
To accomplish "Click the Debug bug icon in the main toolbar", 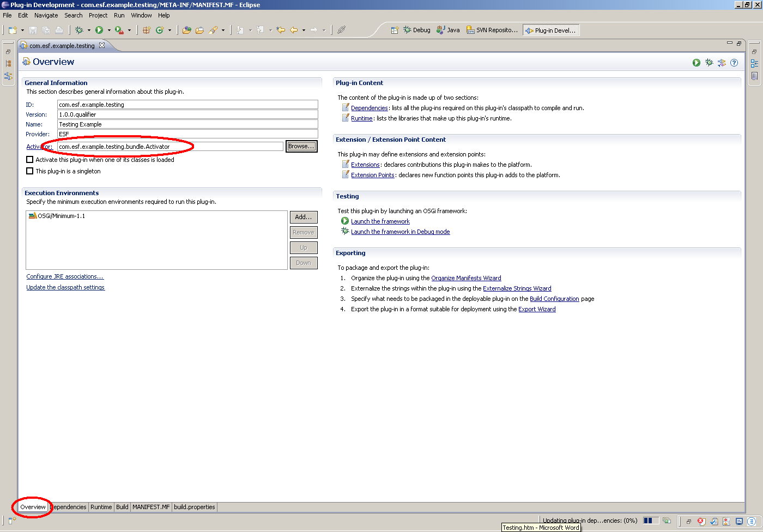I will [80, 30].
